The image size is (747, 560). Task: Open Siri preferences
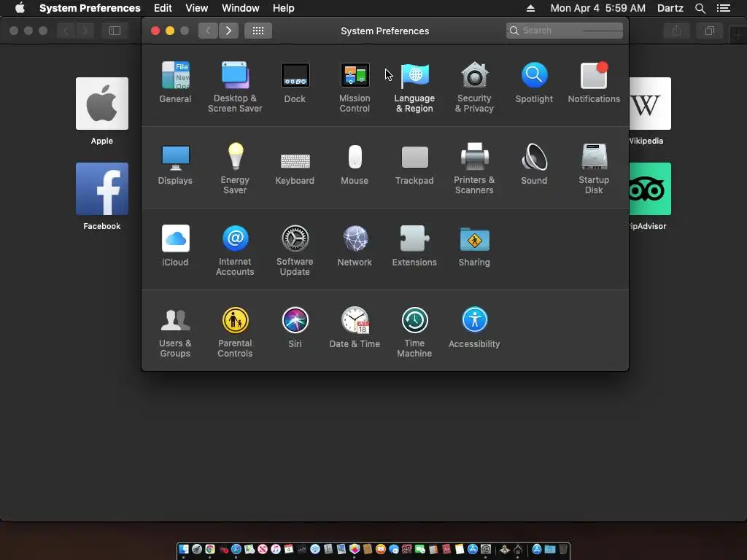[295, 327]
